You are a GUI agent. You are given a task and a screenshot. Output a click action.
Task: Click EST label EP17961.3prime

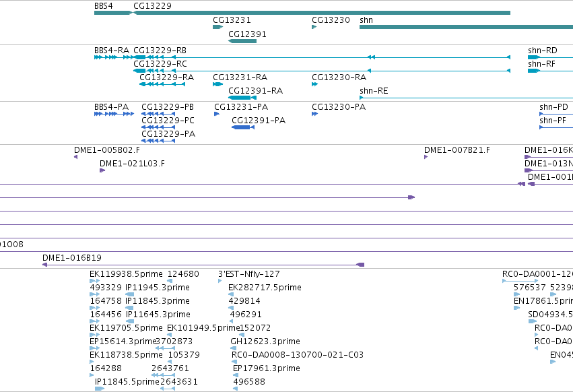pyautogui.click(x=267, y=369)
